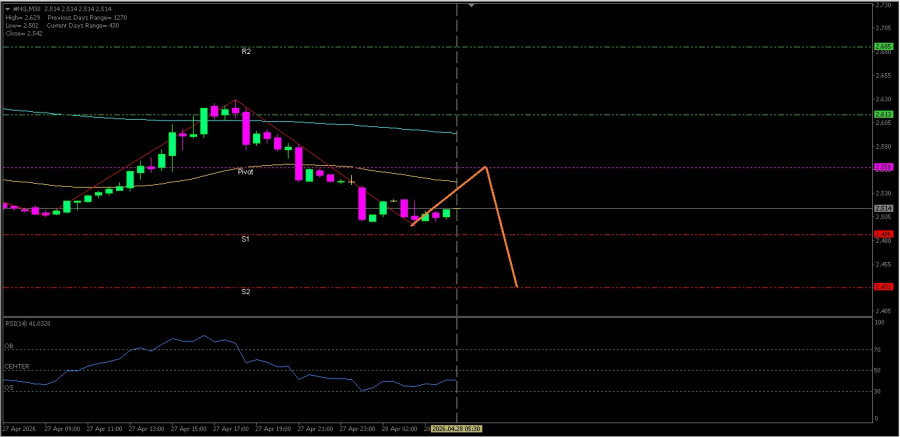Viewport: 900px width, 437px height.
Task: Click the triangle arrow beside #NG,M30 title
Action: click(7, 10)
